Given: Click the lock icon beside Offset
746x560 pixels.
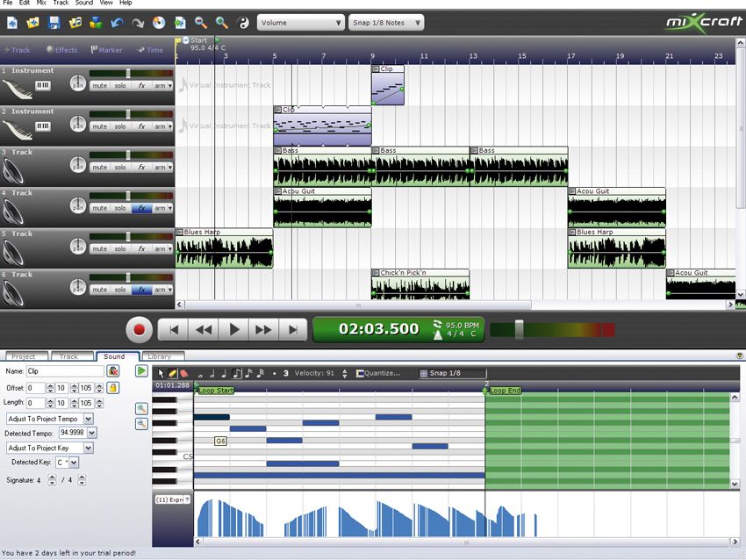Looking at the screenshot, I should [x=112, y=388].
